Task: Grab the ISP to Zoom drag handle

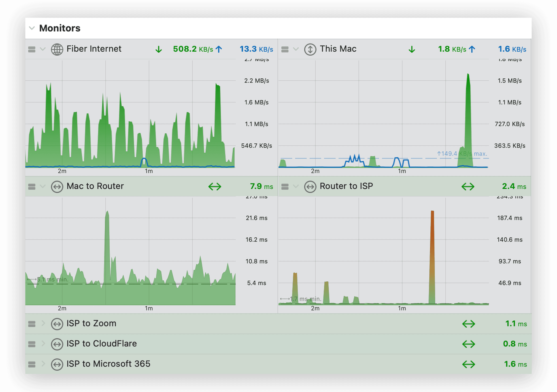Action: click(x=32, y=324)
